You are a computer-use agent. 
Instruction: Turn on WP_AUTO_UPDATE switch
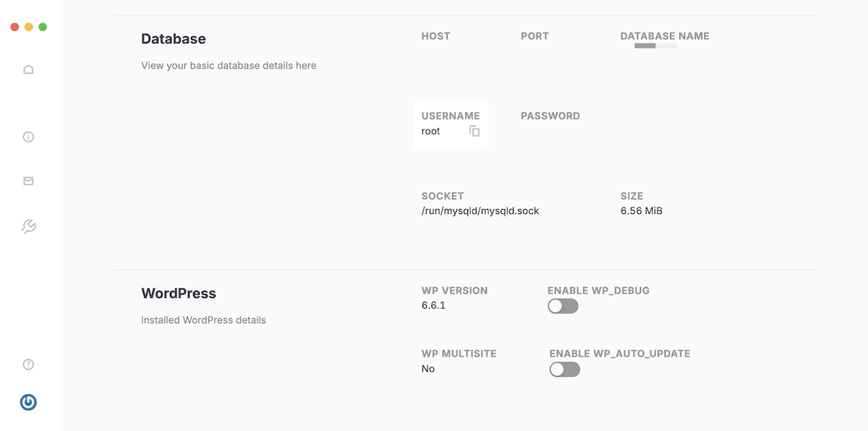[564, 369]
